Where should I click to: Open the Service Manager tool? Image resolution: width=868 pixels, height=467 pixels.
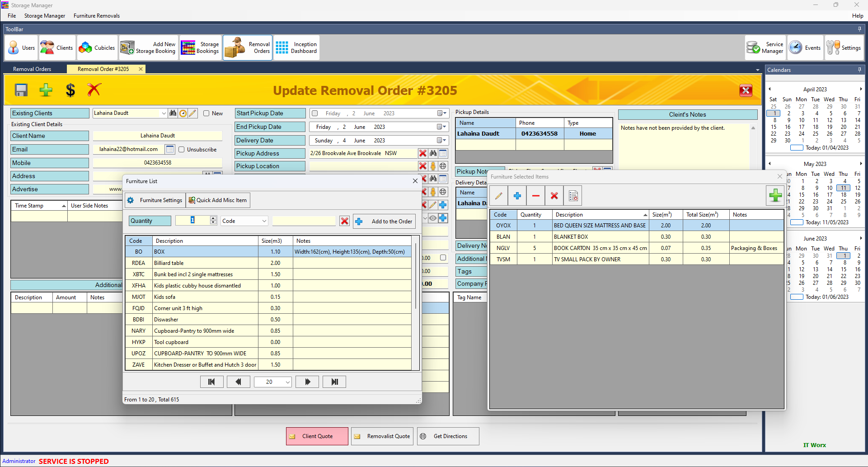click(765, 47)
